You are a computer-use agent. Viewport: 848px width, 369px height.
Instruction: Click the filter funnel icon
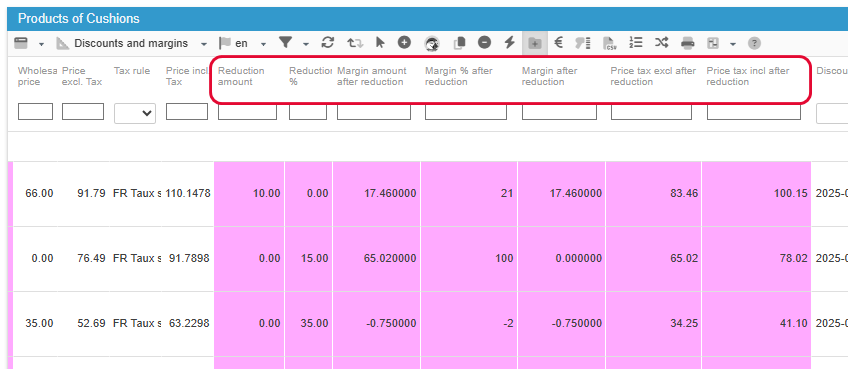[285, 43]
